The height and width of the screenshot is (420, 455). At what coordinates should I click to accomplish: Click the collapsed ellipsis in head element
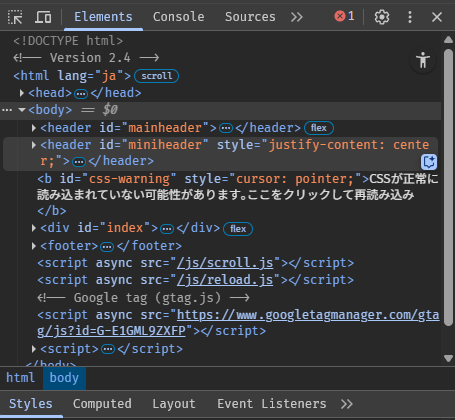click(x=81, y=94)
